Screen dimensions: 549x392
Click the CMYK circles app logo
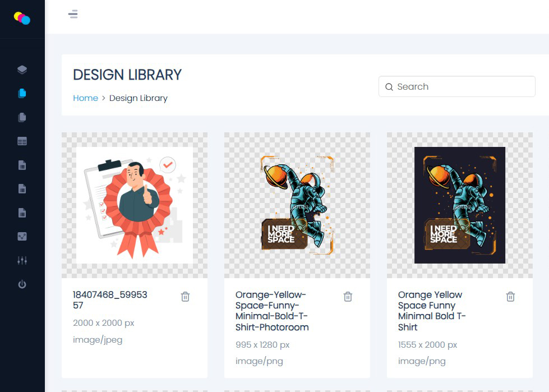22,19
